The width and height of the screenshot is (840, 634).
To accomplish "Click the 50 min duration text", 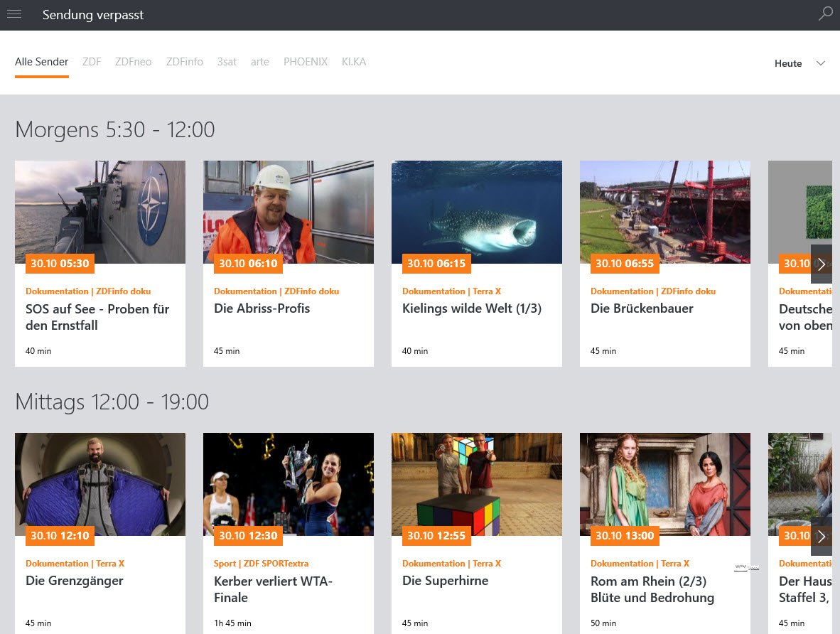I will (603, 623).
